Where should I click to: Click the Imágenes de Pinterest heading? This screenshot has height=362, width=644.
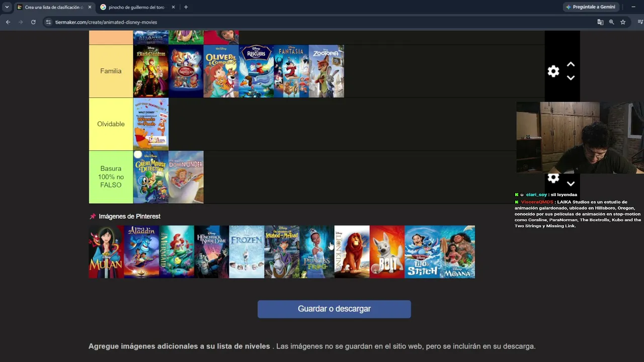pos(129,216)
